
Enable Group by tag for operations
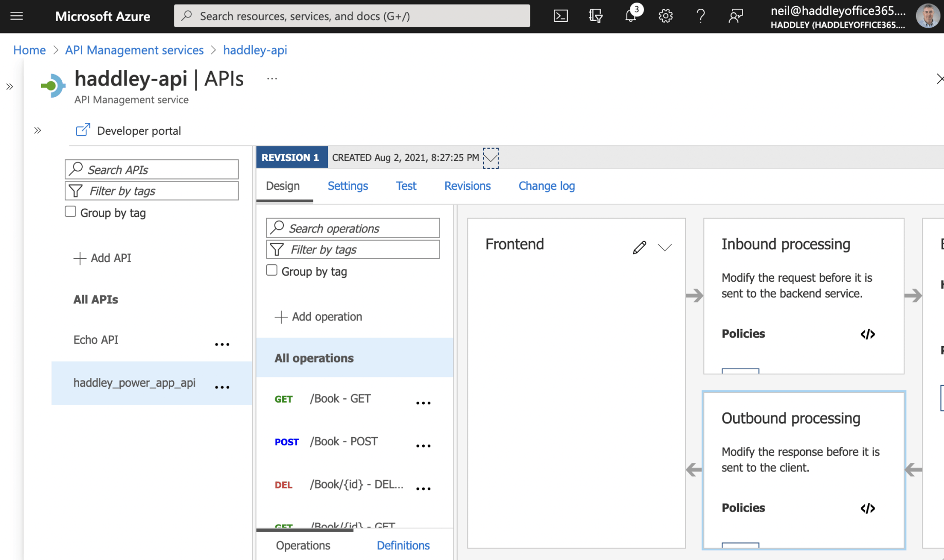[271, 270]
